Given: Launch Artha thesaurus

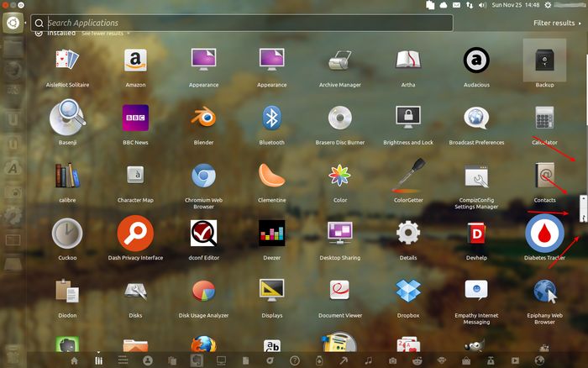Looking at the screenshot, I should 408,60.
